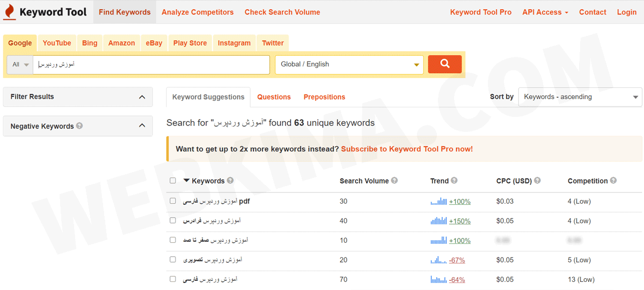Go to Analyze Competitors page

click(x=197, y=12)
